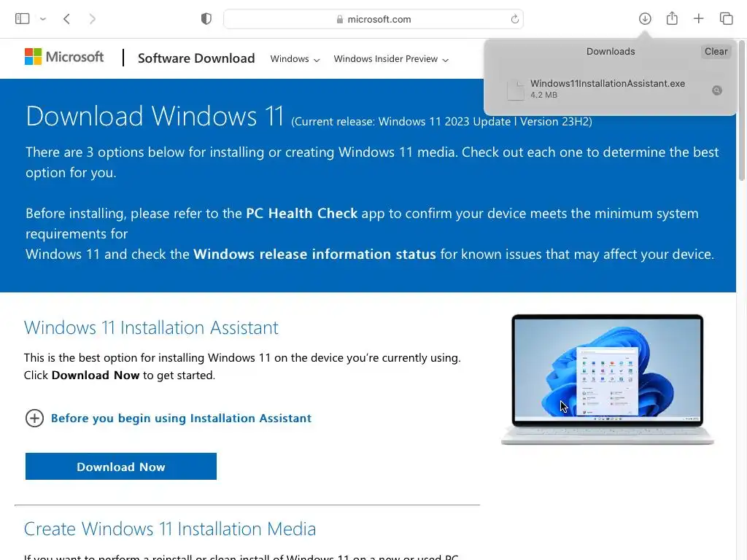Click the Microsoft logo
Screen dimensions: 747x560
[x=64, y=57]
